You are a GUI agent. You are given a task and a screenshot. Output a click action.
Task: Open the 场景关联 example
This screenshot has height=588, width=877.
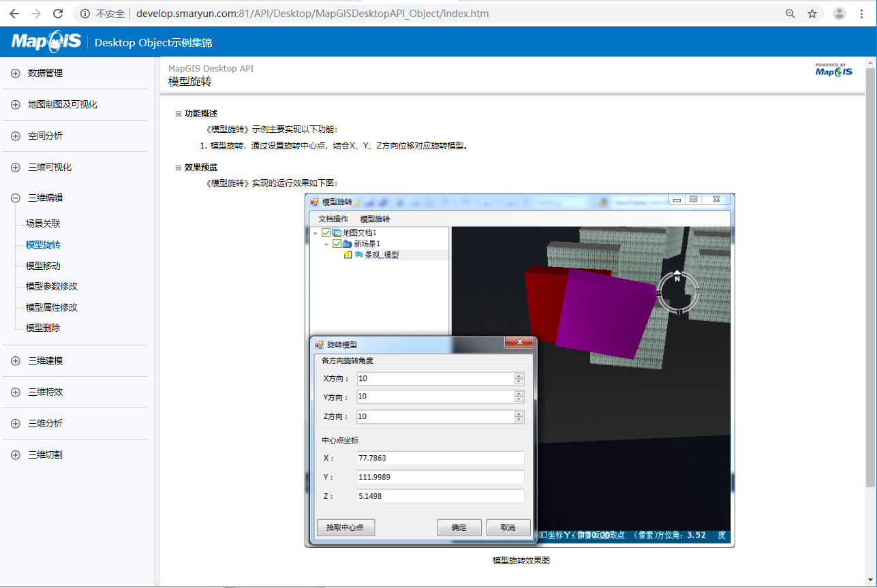click(43, 223)
